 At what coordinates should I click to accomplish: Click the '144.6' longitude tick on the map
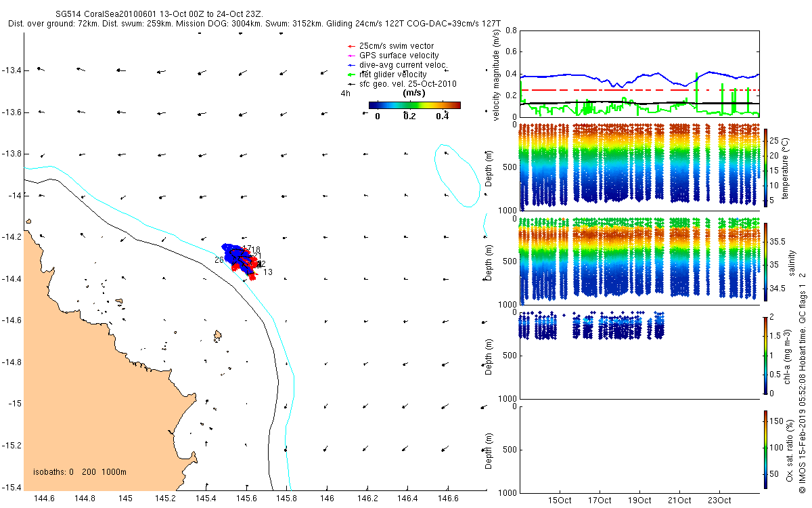coord(44,499)
